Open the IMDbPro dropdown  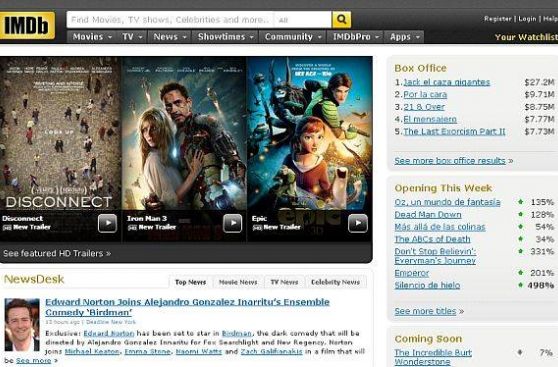pos(356,37)
